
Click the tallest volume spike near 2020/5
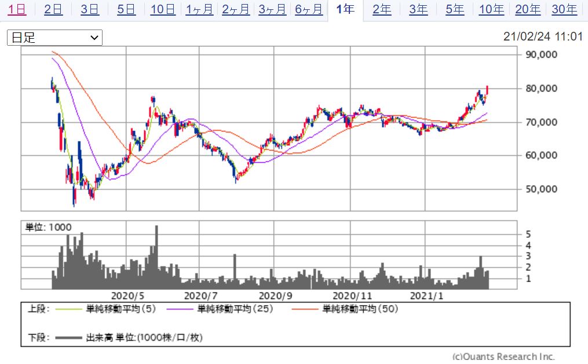coord(156,257)
